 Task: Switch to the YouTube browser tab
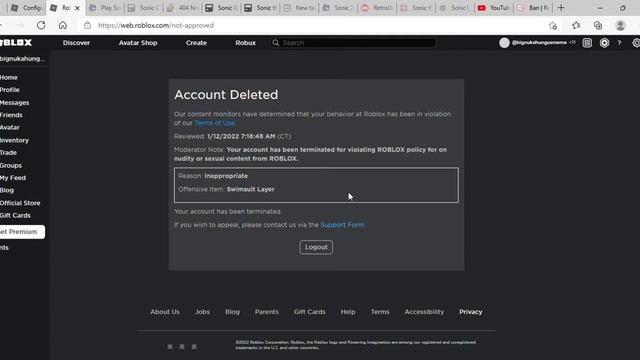pyautogui.click(x=493, y=8)
